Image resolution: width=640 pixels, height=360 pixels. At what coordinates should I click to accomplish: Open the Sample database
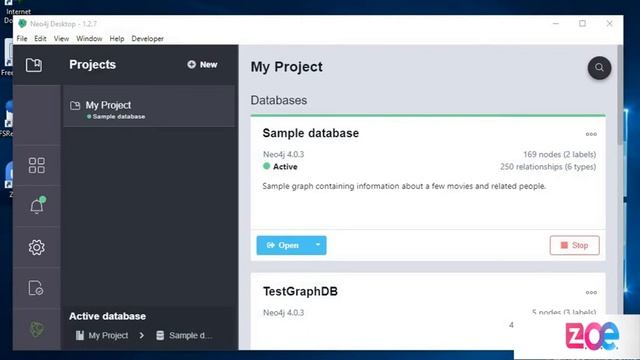[283, 245]
